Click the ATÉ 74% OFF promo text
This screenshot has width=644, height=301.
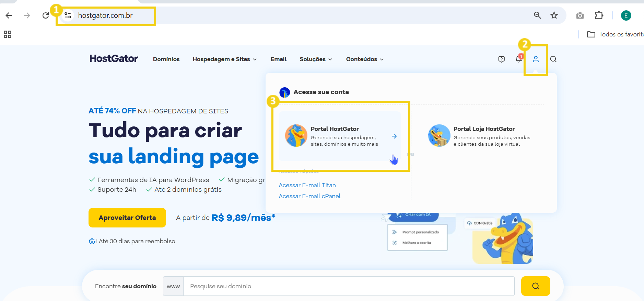click(x=112, y=111)
